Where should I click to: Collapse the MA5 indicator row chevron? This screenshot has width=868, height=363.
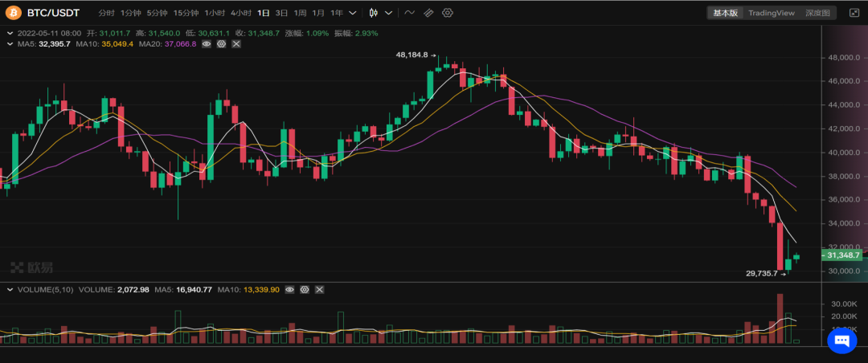[10, 43]
